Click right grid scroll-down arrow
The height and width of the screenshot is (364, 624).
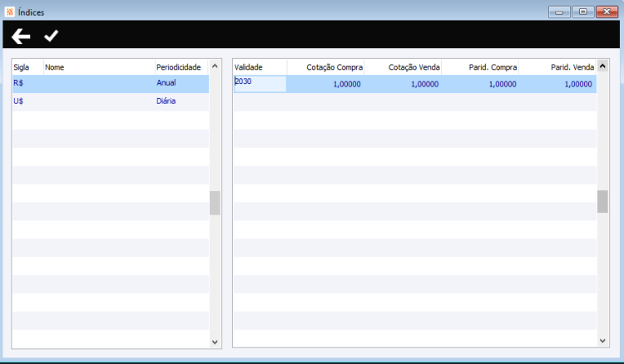(x=602, y=341)
